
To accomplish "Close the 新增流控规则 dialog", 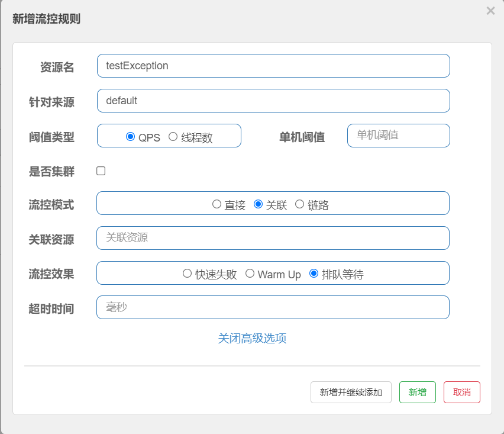I will (x=490, y=11).
